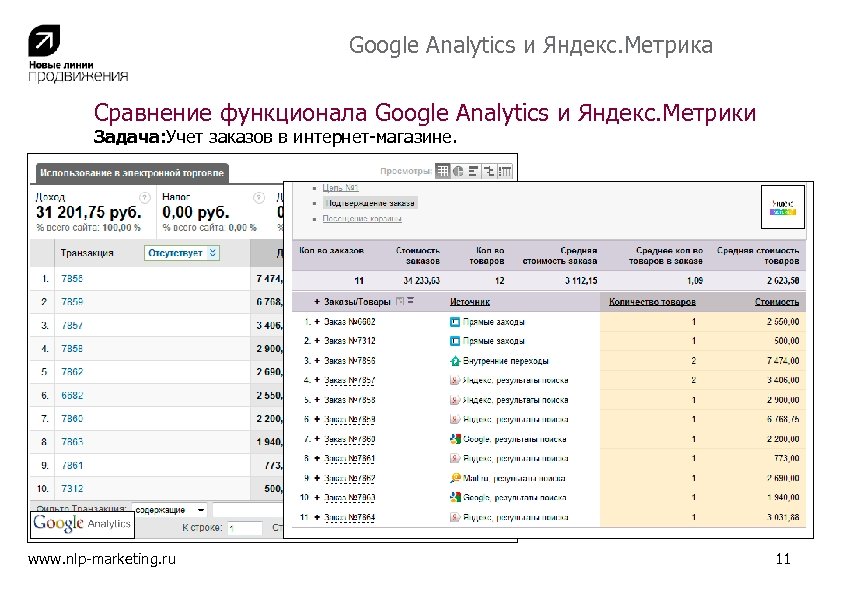Open the comparison view icon
842x595 pixels.
tap(488, 171)
